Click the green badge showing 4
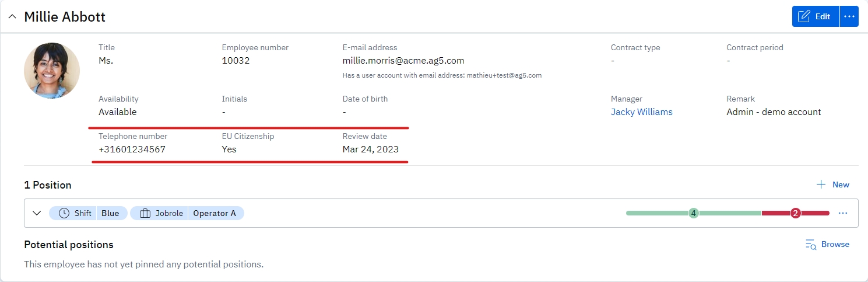Viewport: 868px width, 282px height. (693, 213)
